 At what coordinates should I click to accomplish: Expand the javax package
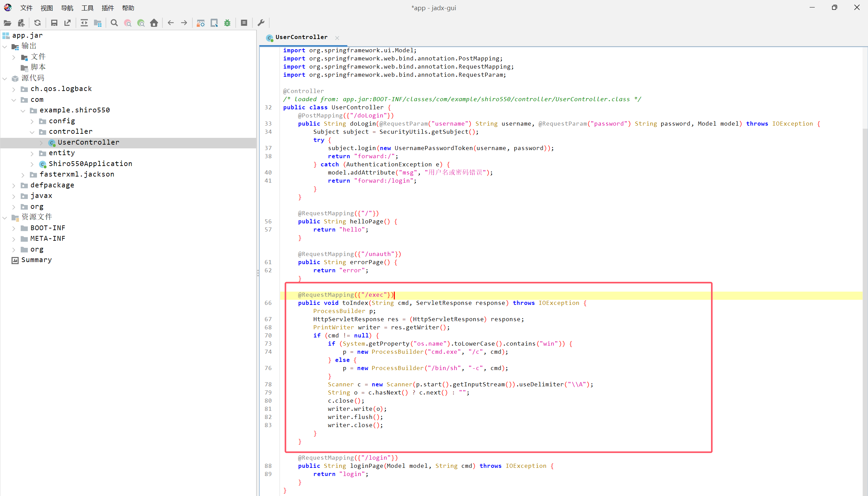coord(14,196)
